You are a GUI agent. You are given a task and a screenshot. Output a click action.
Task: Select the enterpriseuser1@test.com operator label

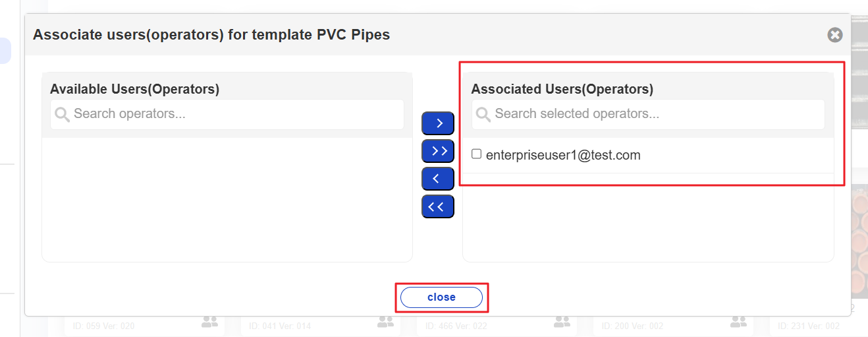(x=563, y=156)
